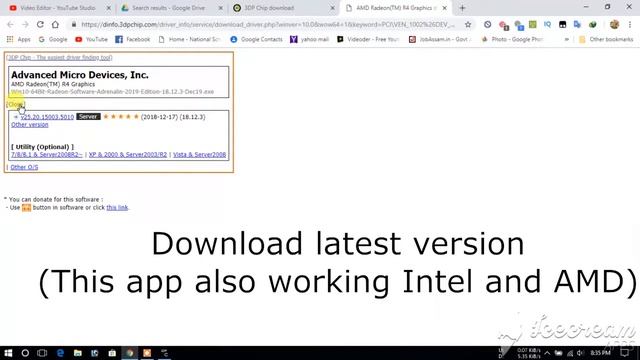Bookmark this page with the star
The image size is (640, 360).
(468, 24)
